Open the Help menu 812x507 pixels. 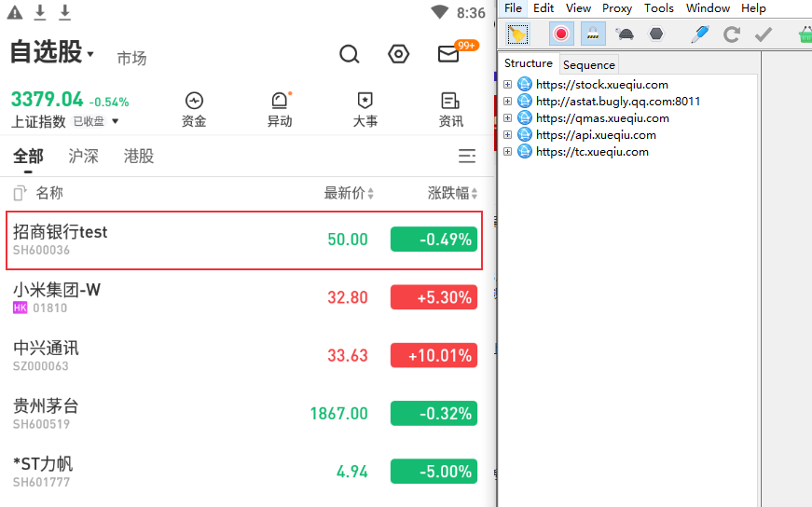pos(753,8)
